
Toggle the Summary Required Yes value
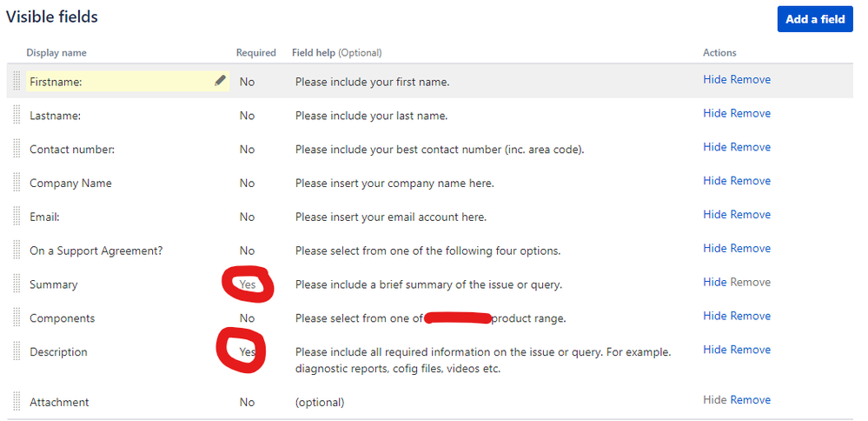(248, 284)
